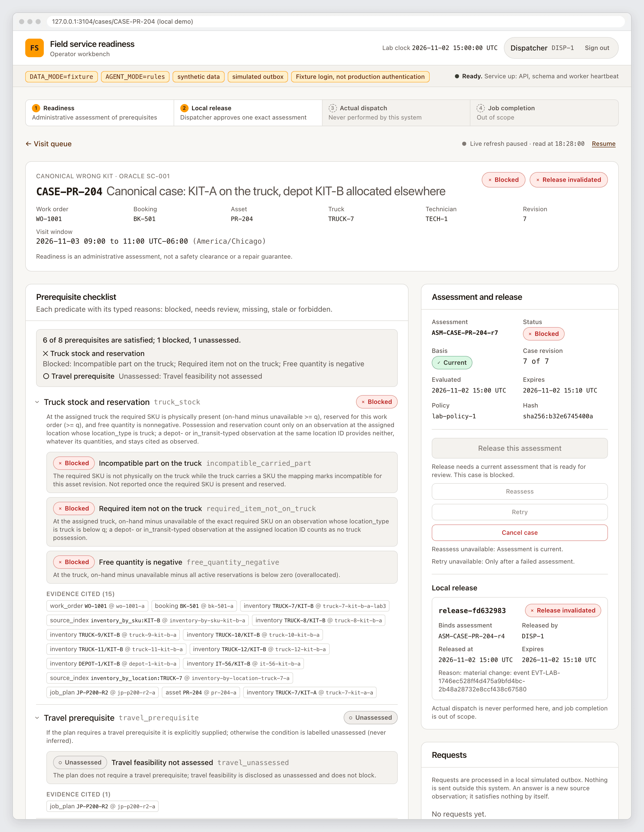Image resolution: width=644 pixels, height=832 pixels.
Task: Open evidence chip inventory TRUCK-7/KIT-A
Action: 310,693
